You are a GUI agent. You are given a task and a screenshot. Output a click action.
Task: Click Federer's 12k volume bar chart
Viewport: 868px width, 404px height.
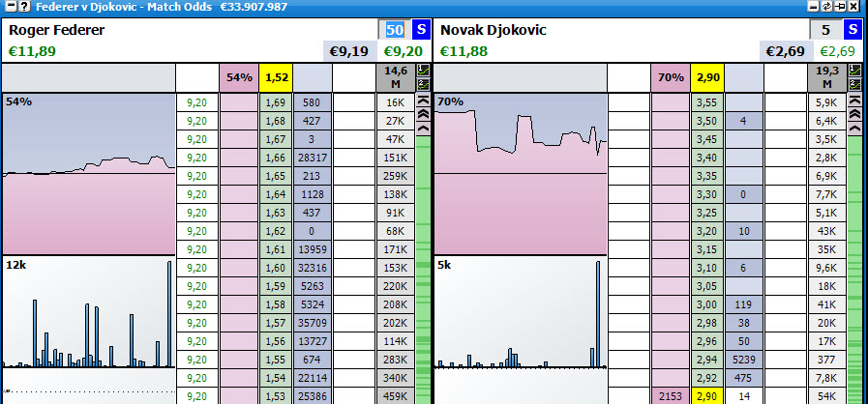pos(89,312)
